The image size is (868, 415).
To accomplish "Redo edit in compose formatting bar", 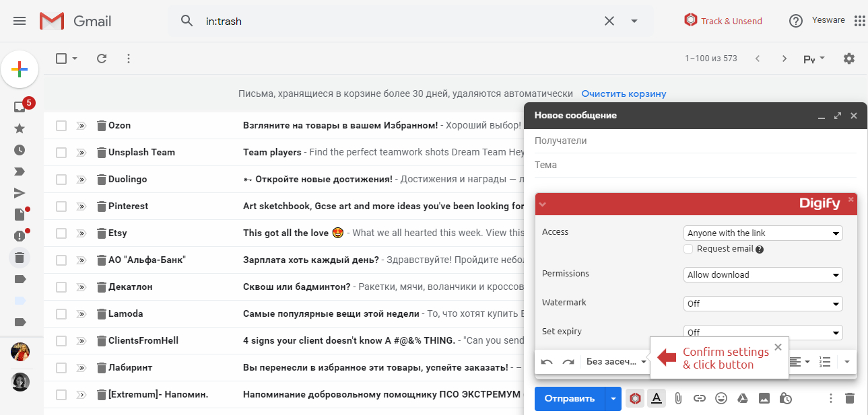I will coord(568,362).
